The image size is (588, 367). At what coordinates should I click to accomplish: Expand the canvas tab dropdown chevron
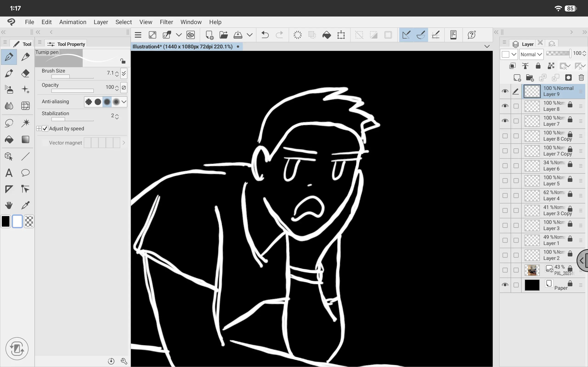[487, 47]
